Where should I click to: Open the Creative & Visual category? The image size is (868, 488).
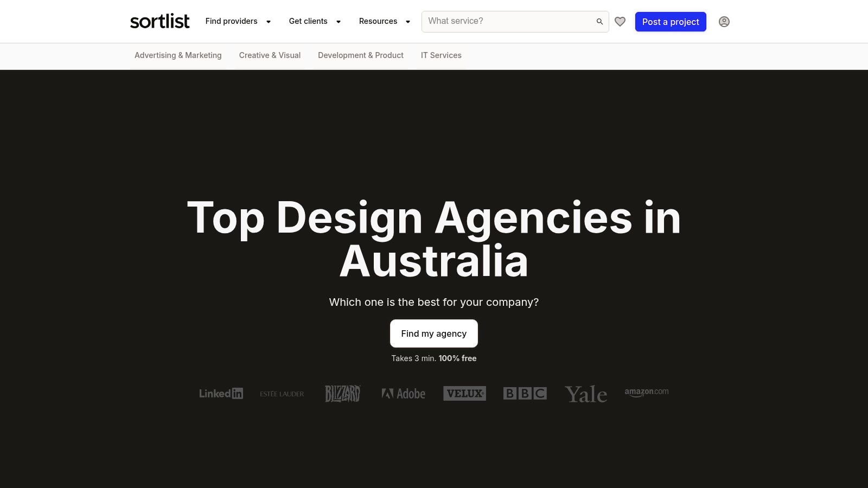(x=270, y=55)
